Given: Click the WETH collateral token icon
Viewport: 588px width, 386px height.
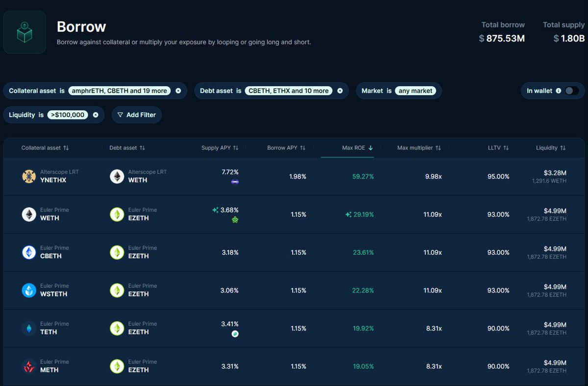Looking at the screenshot, I should [29, 215].
